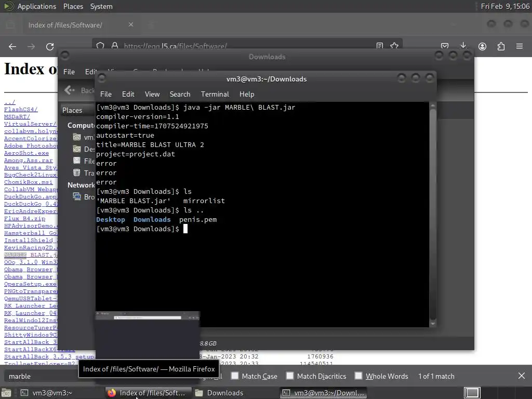Click the Browse Network icon in the file manager
This screenshot has height=399, width=532.
tap(77, 196)
